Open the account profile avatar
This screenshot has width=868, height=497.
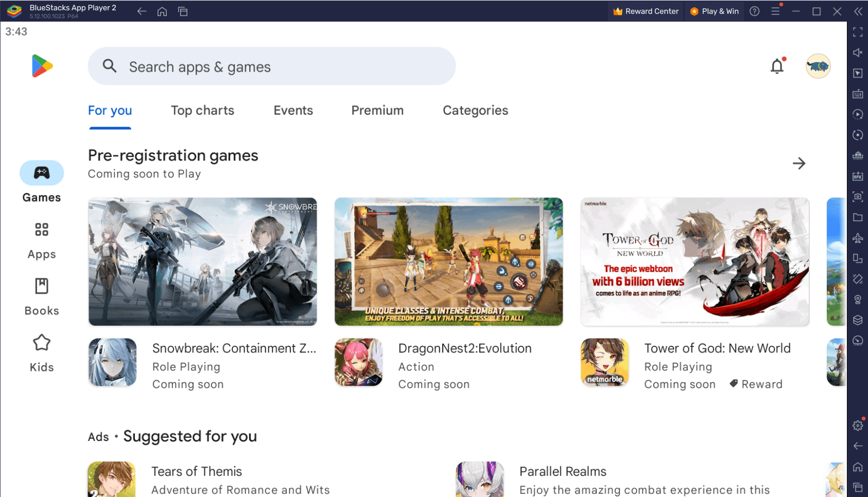click(818, 66)
